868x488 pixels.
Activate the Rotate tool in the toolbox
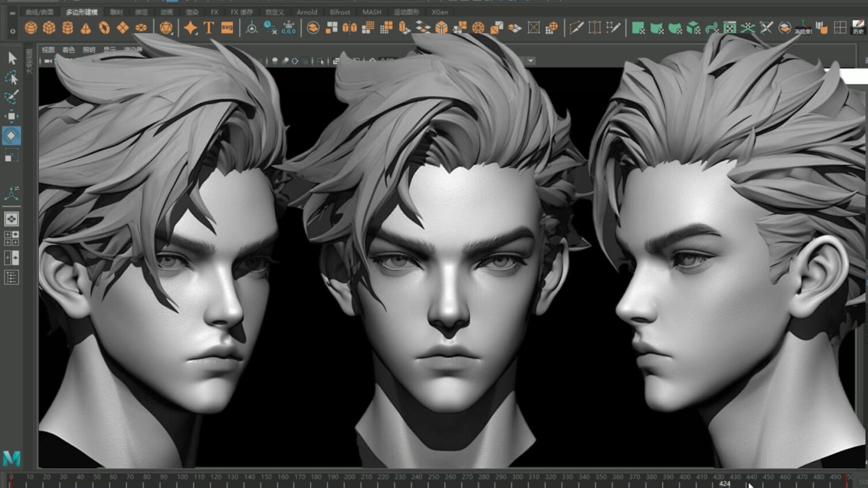tap(12, 136)
